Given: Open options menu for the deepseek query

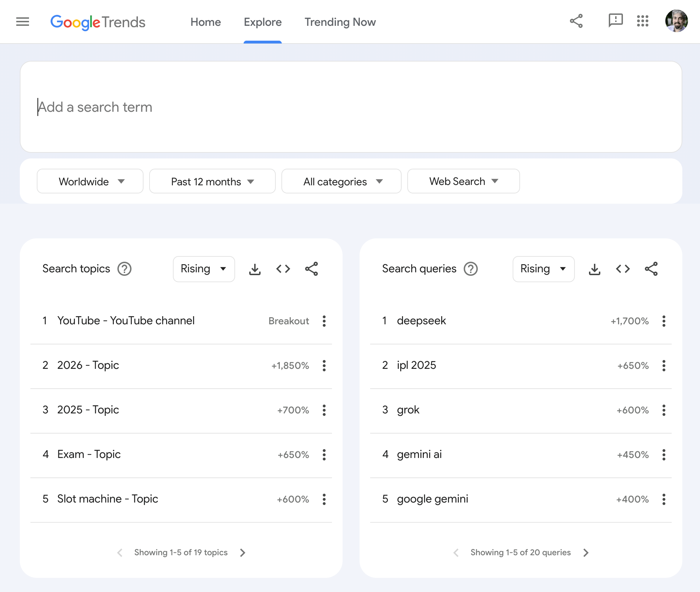Looking at the screenshot, I should pyautogui.click(x=664, y=321).
